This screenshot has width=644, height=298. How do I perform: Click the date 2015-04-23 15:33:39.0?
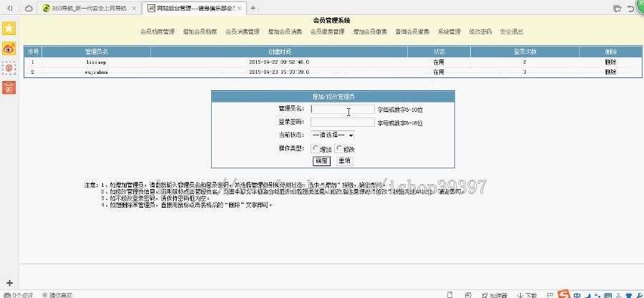tap(279, 72)
